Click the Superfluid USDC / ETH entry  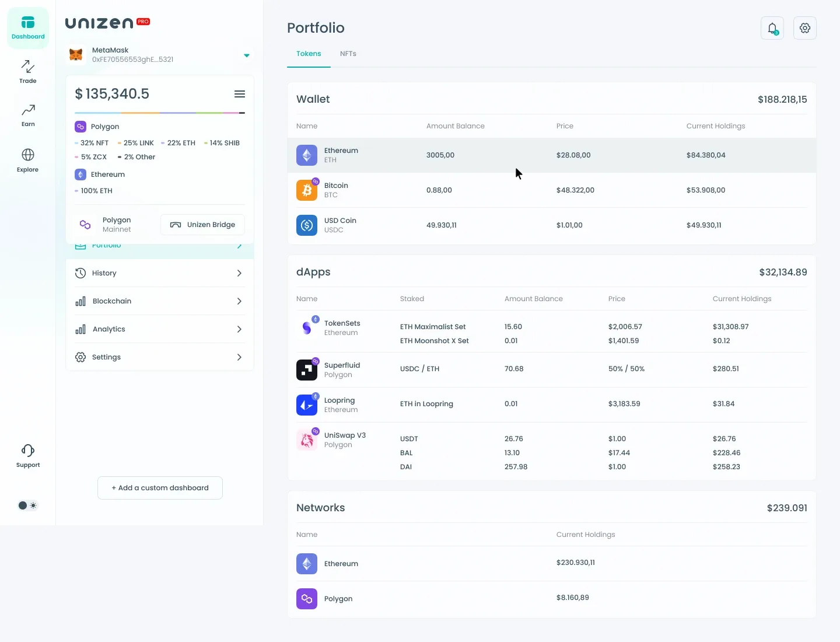(x=419, y=369)
